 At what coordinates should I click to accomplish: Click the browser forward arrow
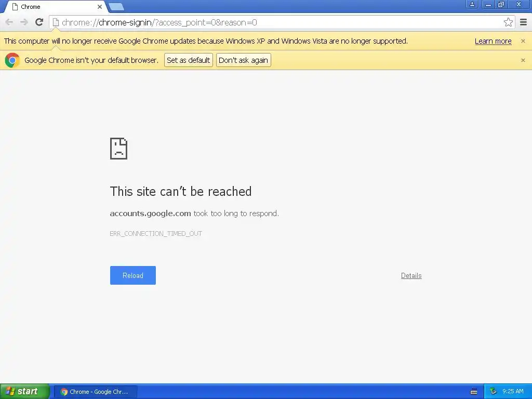24,22
